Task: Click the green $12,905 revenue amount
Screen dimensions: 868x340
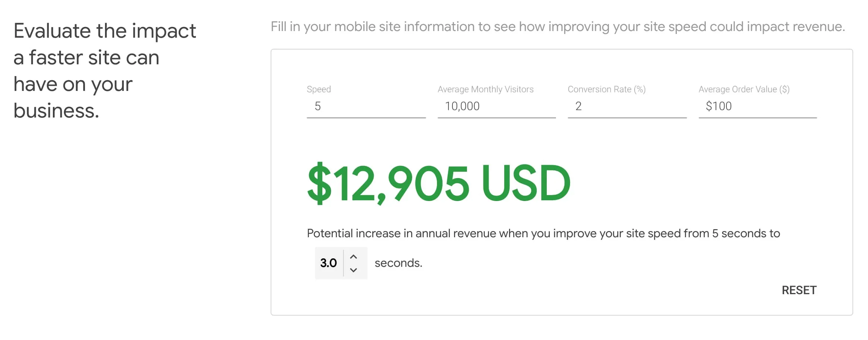Action: coord(388,183)
